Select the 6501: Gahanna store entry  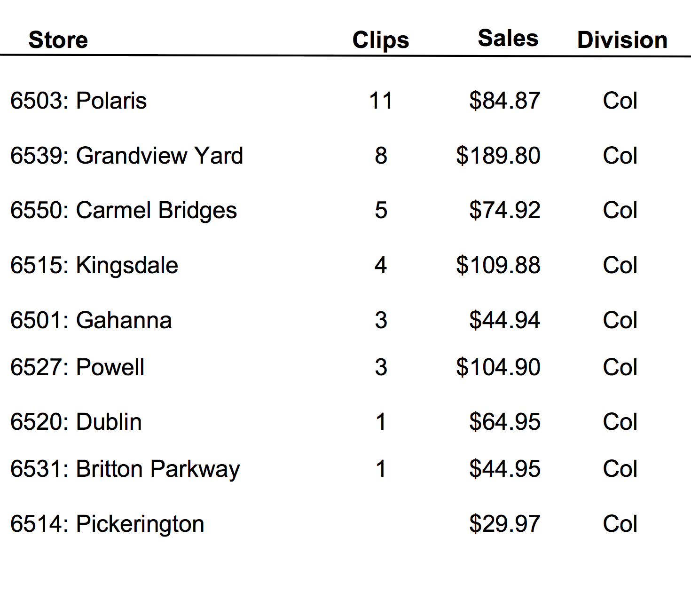[x=91, y=320]
